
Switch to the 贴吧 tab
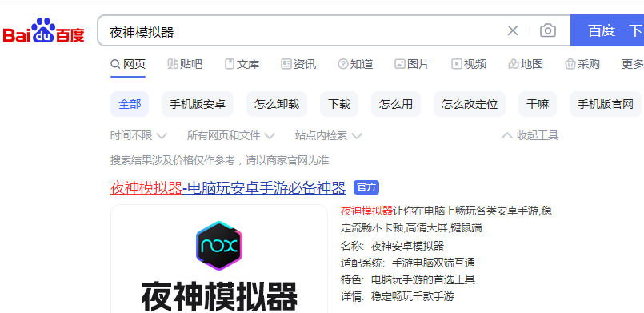pyautogui.click(x=185, y=64)
